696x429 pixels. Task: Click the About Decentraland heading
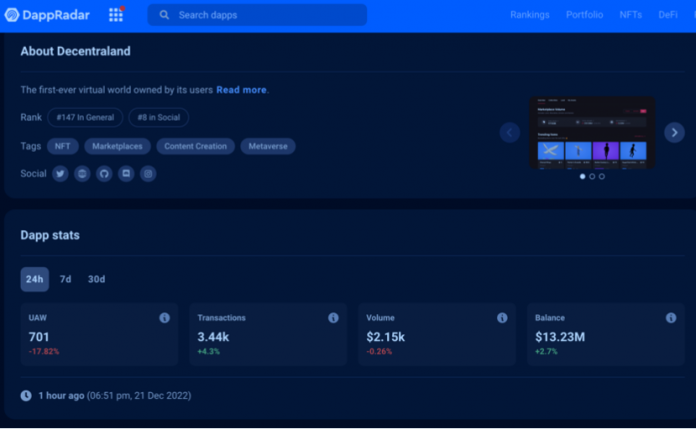(75, 52)
